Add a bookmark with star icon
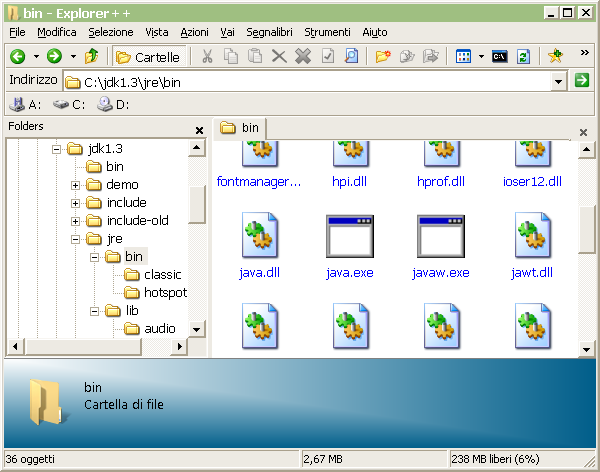The image size is (600, 472). 555,57
